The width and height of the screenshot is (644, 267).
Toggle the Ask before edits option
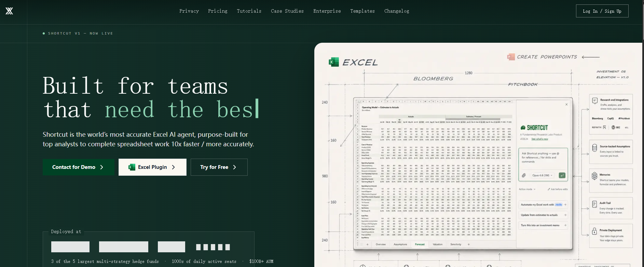tap(558, 189)
